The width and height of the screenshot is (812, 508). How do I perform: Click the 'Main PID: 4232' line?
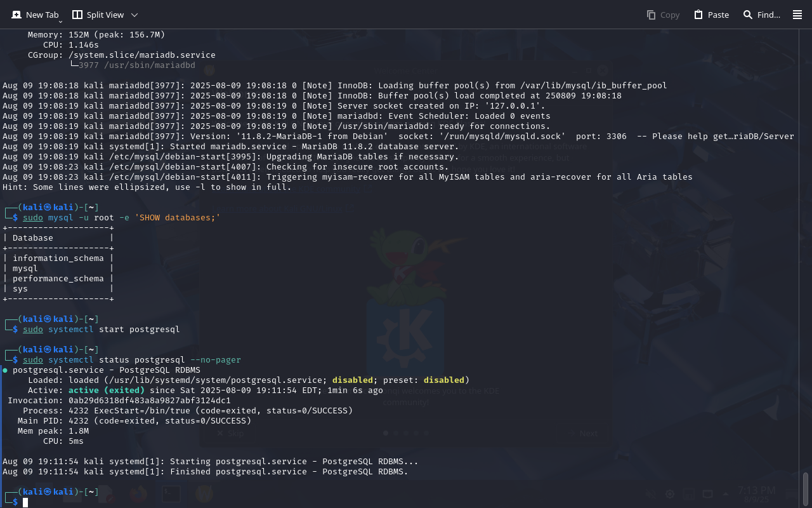134,421
